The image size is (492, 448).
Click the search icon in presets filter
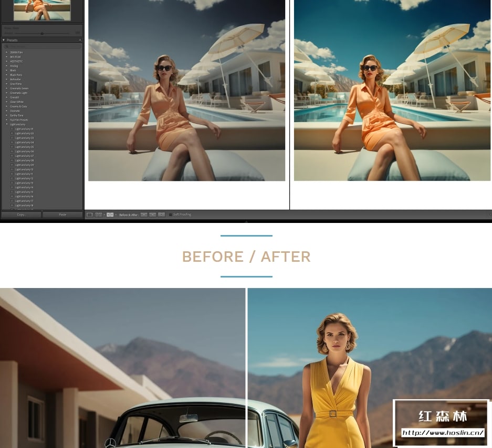[x=7, y=46]
